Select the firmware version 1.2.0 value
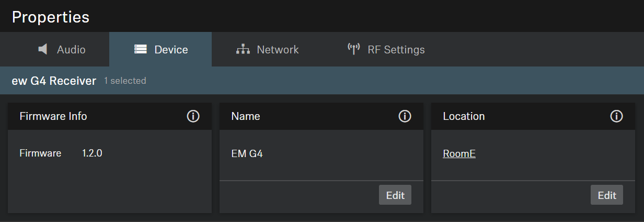 tap(92, 153)
